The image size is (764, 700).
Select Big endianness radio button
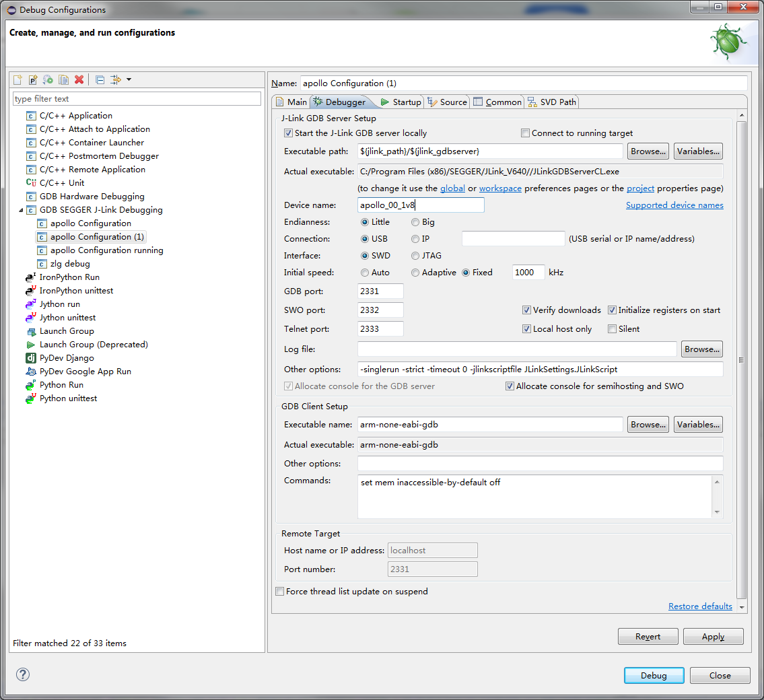(415, 222)
